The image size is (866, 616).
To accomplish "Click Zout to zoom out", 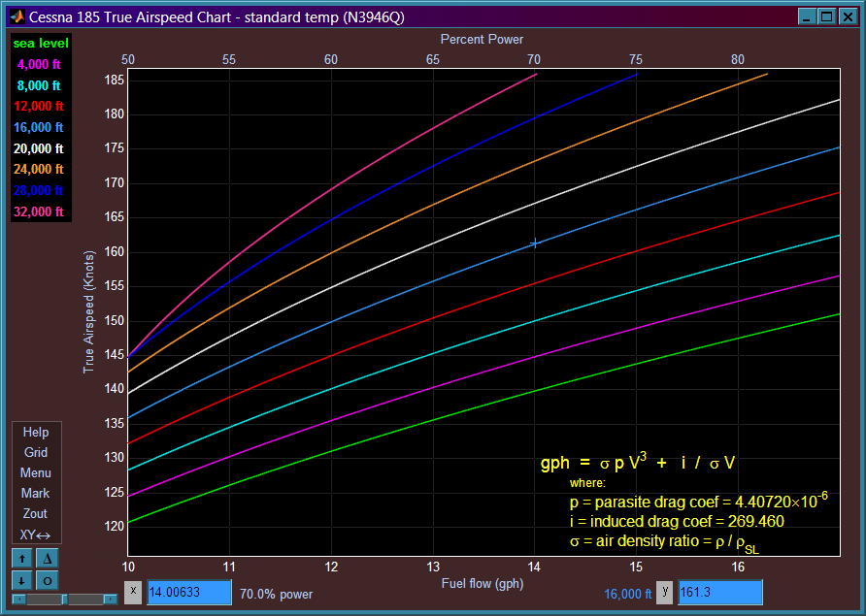I will (35, 514).
